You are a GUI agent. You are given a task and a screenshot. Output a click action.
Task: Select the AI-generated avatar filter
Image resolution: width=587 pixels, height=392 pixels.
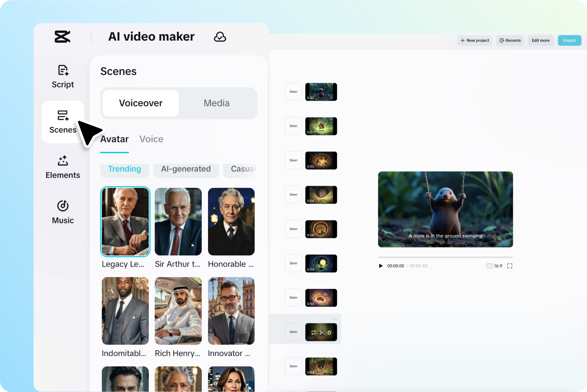[186, 169]
